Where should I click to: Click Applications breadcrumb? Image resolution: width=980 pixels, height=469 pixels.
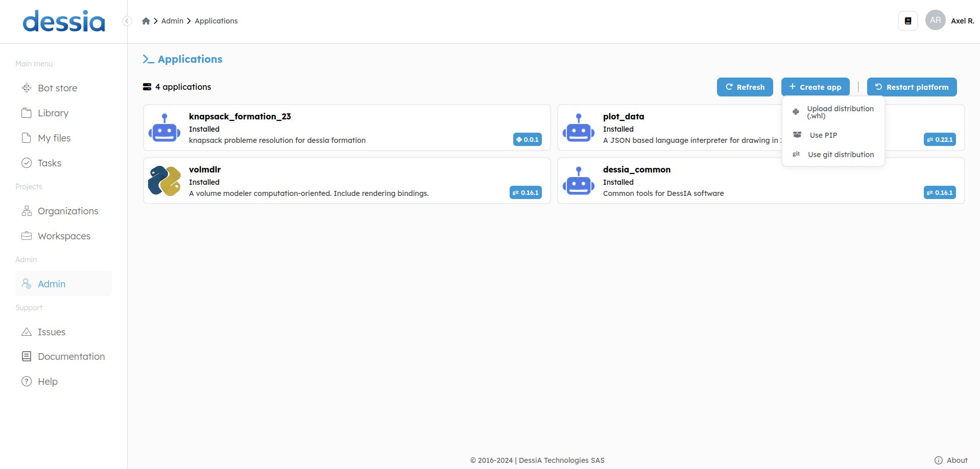click(x=216, y=21)
